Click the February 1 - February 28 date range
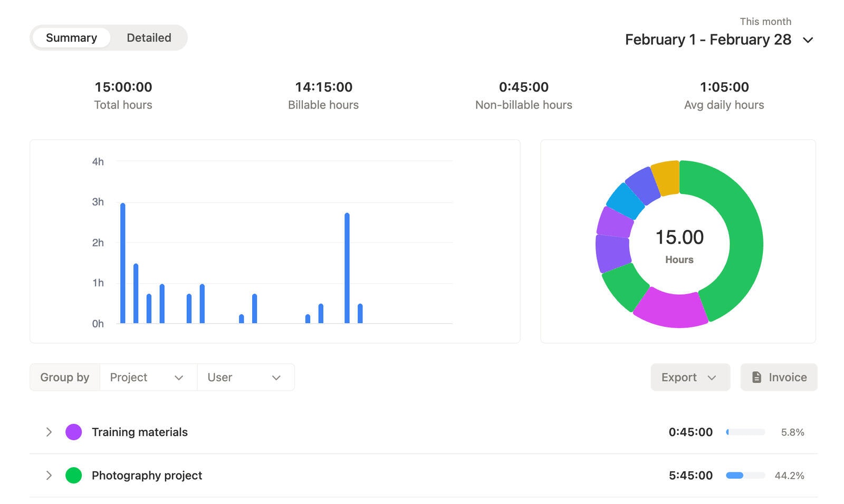Screen dimensions: 844x504 pos(707,40)
